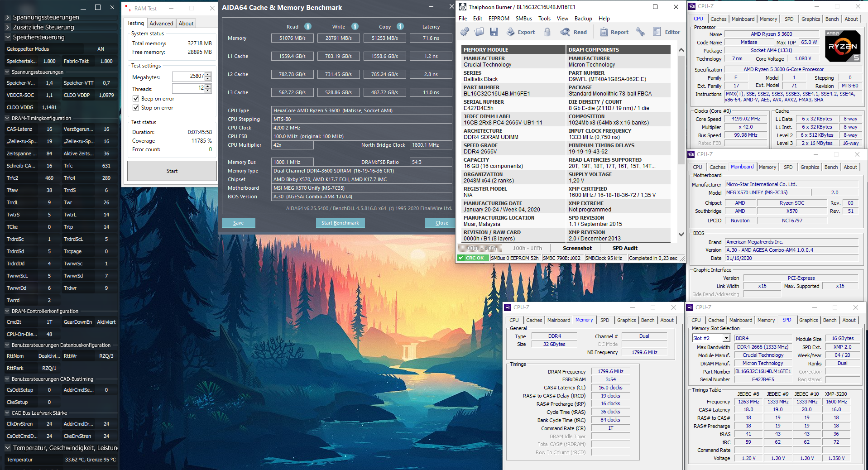Screen dimensions: 868x470
Task: Click the CPU-Z icon of the SPD window
Action: pyautogui.click(x=690, y=307)
